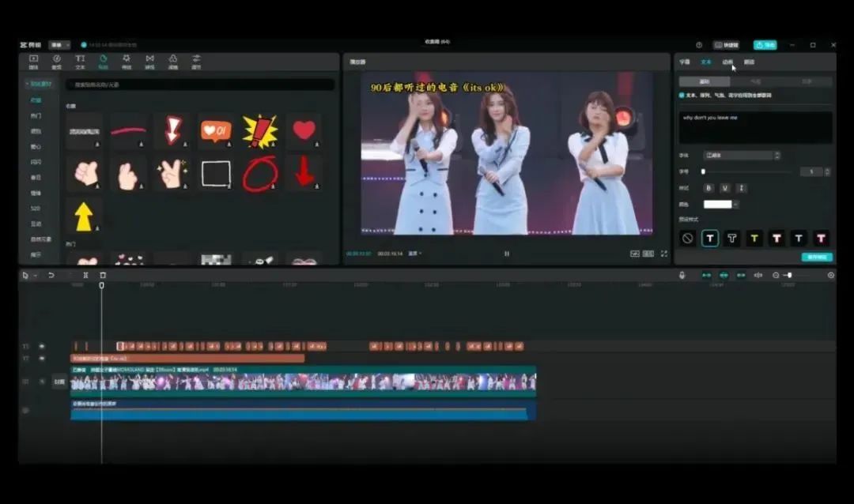Open the font dropdown

[742, 156]
